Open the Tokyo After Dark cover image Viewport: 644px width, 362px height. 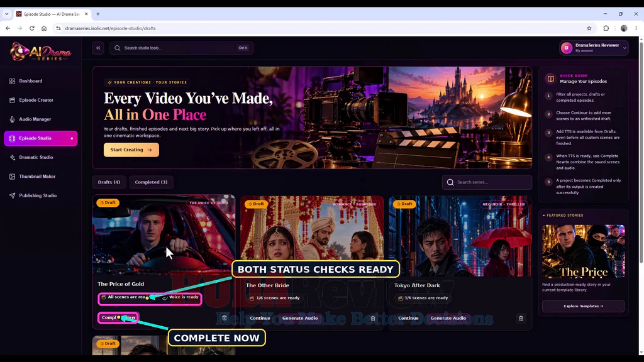click(x=460, y=236)
